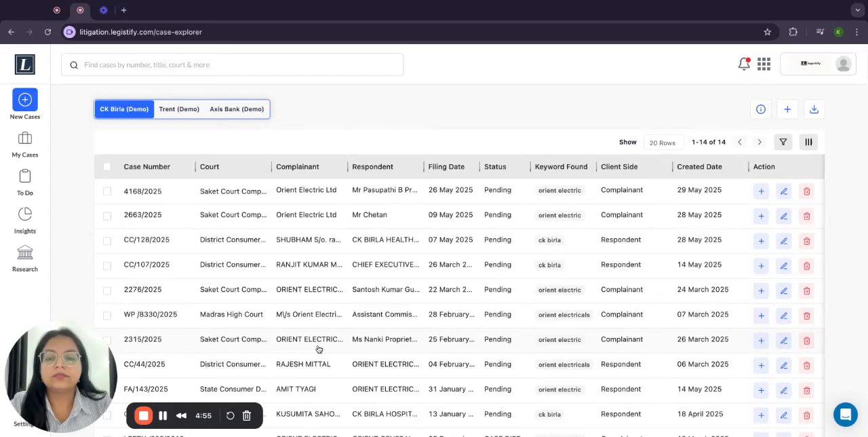Delete case 4168/2025

click(x=806, y=191)
